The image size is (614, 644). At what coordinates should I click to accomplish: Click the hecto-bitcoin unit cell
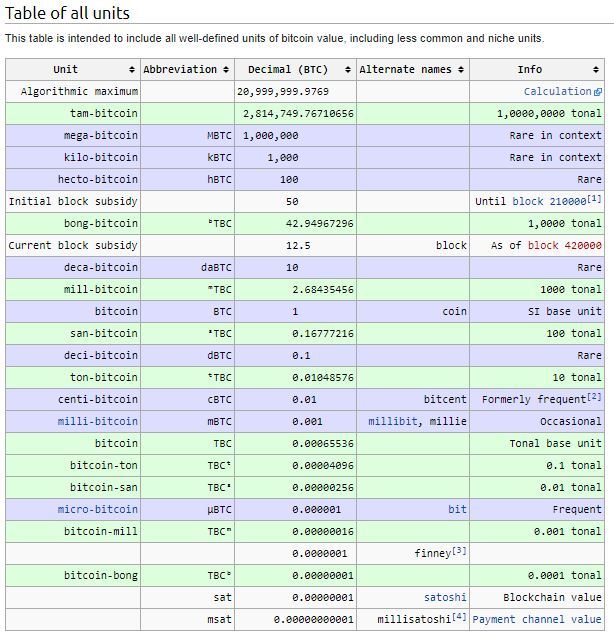(73, 179)
